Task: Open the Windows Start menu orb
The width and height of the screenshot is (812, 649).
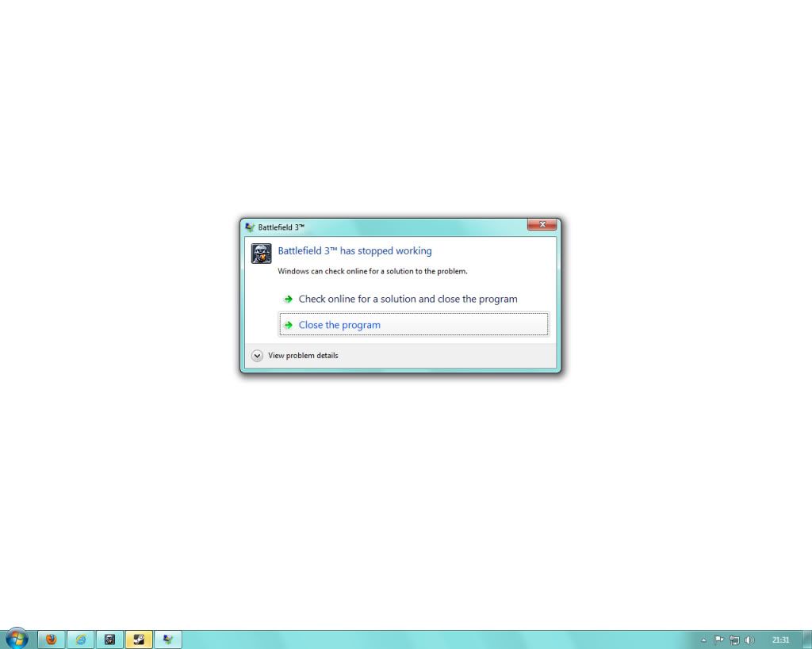Action: click(x=16, y=639)
